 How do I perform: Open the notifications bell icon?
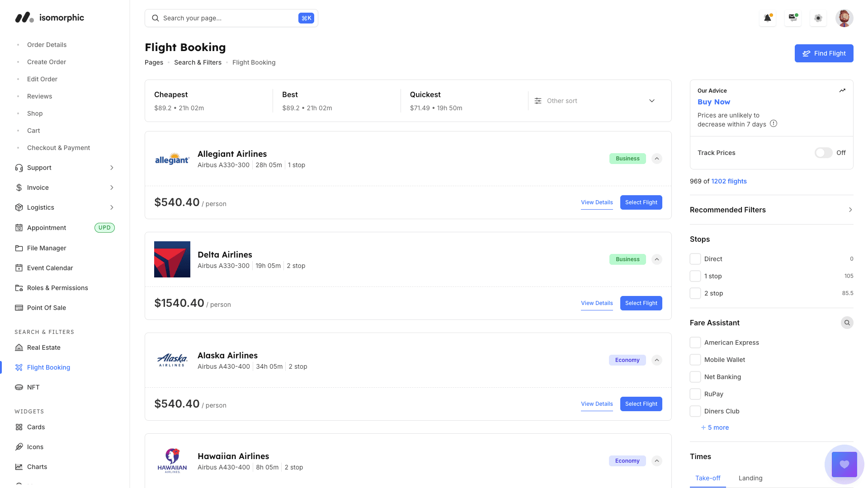[767, 18]
